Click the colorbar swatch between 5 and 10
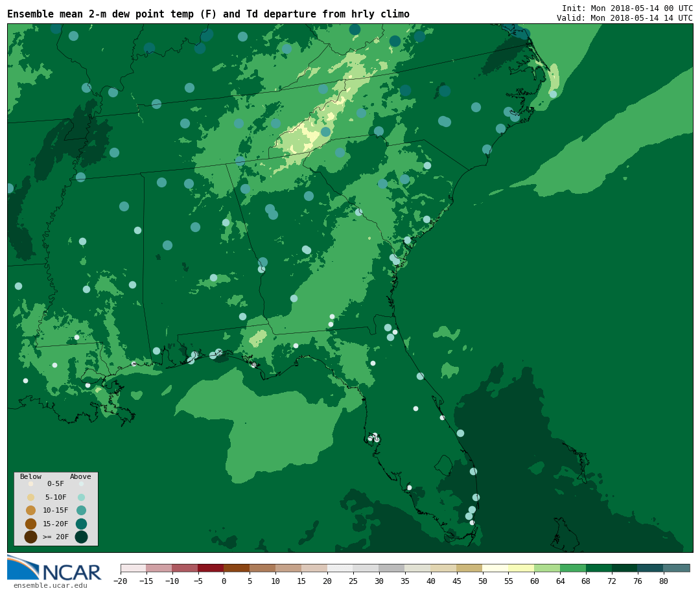 263,568
